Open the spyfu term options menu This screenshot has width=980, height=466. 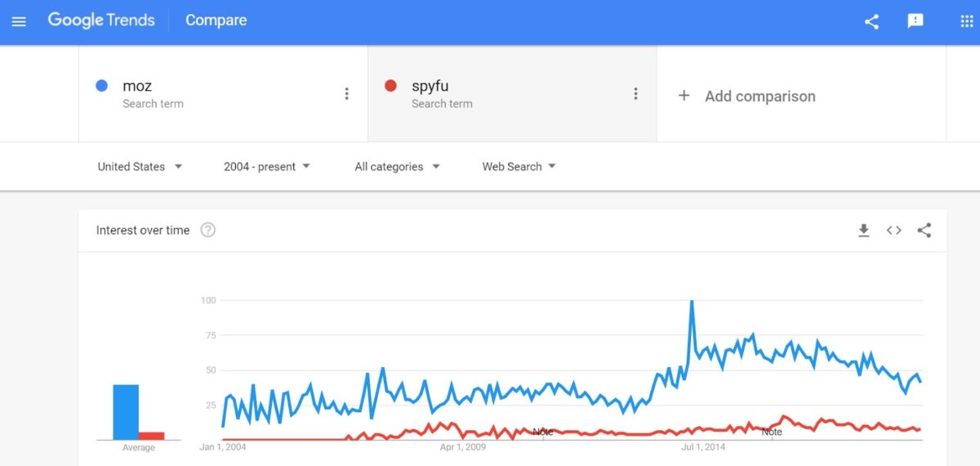pyautogui.click(x=635, y=94)
